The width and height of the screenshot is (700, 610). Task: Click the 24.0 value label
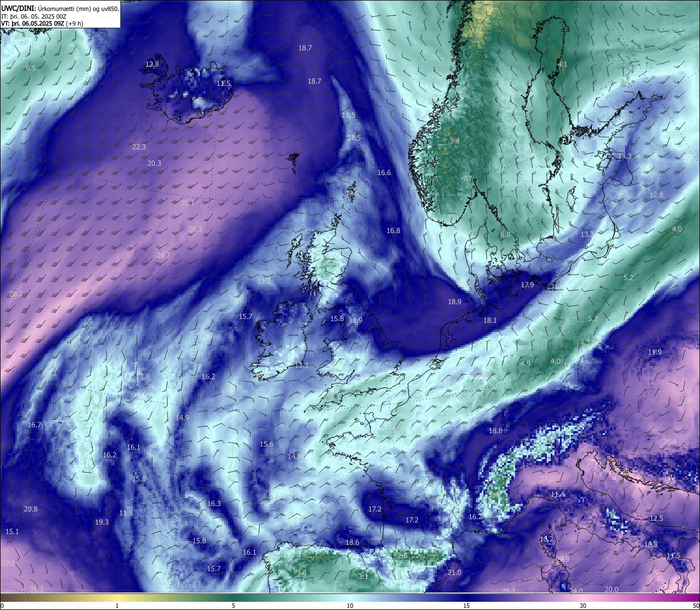tap(576, 591)
